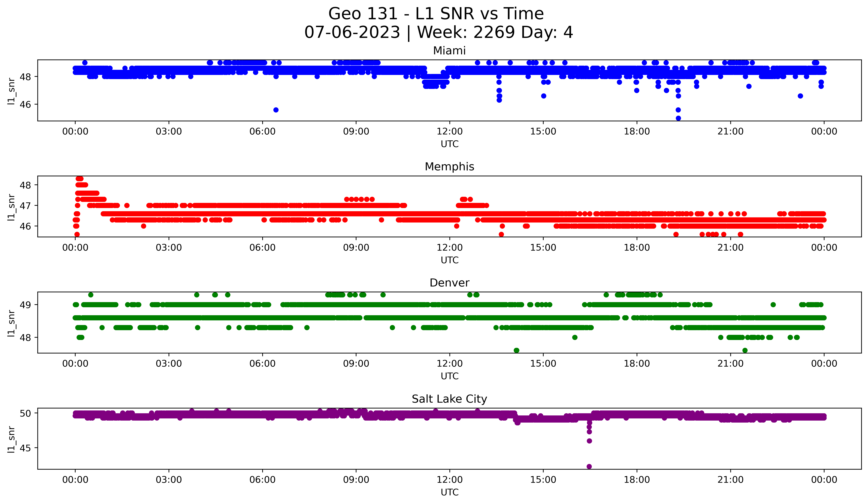Image resolution: width=868 pixels, height=504 pixels.
Task: Click the 46 y-axis tick in Miami plot
Action: coord(25,104)
